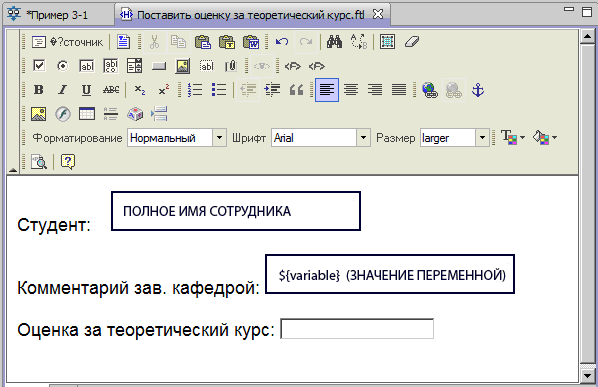598x387 pixels.
Task: Align text right
Action: tap(375, 90)
